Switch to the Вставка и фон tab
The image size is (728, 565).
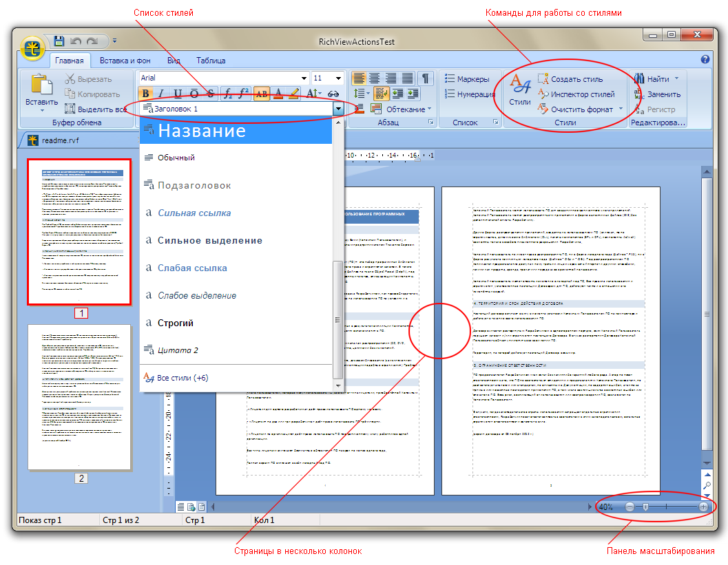[125, 61]
